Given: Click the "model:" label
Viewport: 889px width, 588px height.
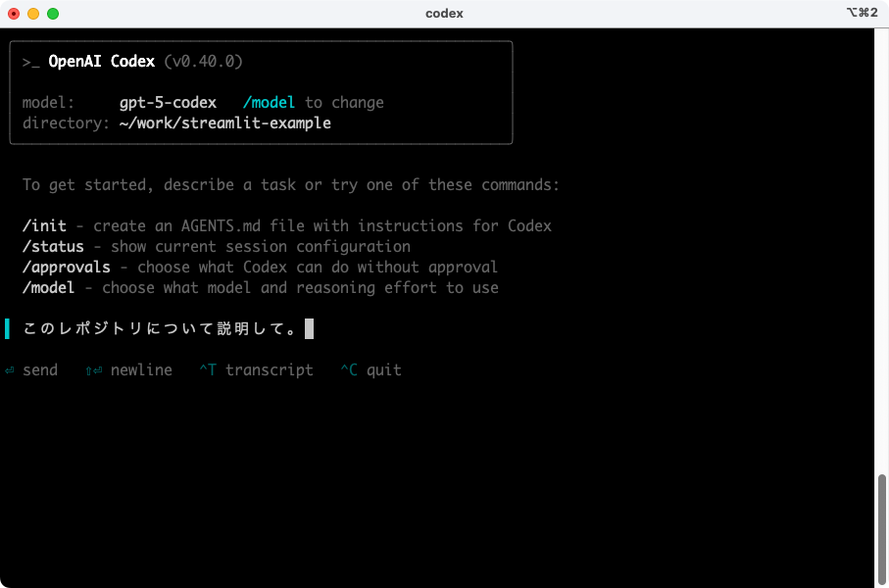Looking at the screenshot, I should click(x=48, y=103).
